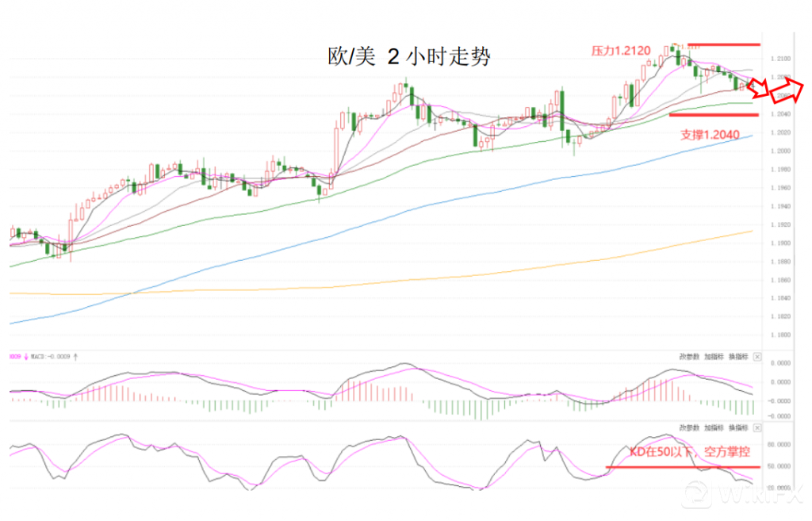The width and height of the screenshot is (812, 521).
Task: Click the 1.1920 price axis label
Action: (x=780, y=224)
